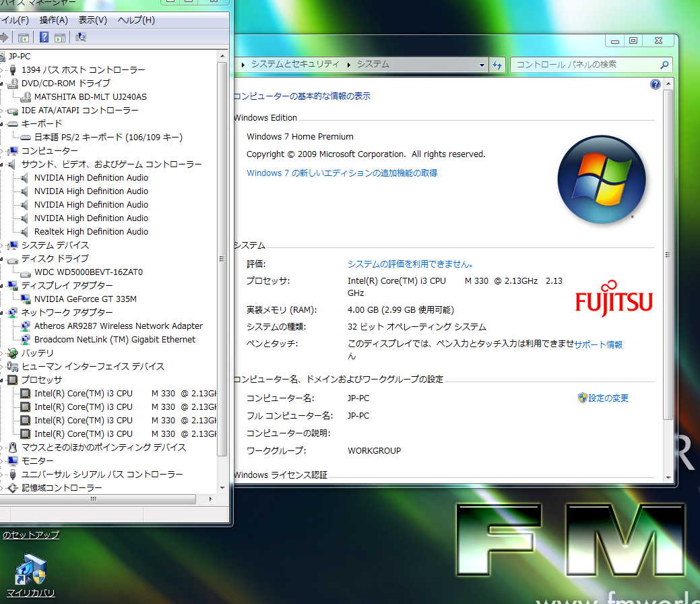The height and width of the screenshot is (604, 700).
Task: Select the ディスプレイ アダプター tree node
Action: coord(67,285)
